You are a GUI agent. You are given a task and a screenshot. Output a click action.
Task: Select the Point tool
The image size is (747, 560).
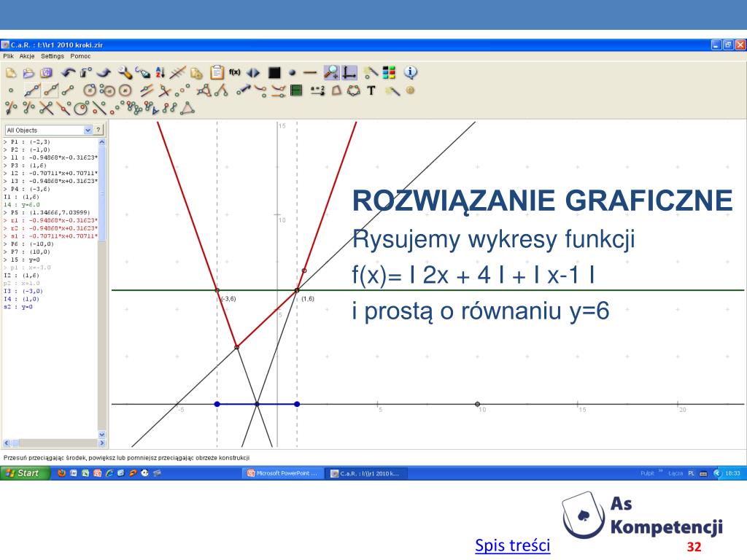[x=11, y=90]
